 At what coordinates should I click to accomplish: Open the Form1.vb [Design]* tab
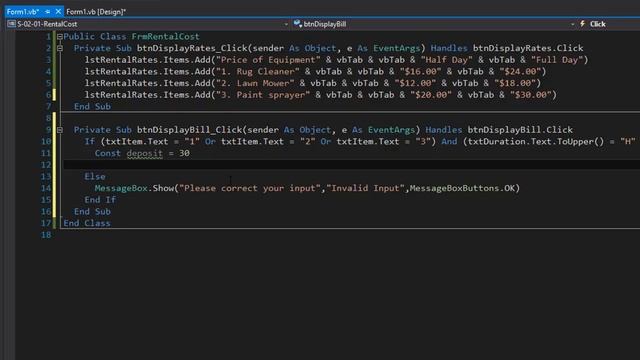click(x=96, y=12)
